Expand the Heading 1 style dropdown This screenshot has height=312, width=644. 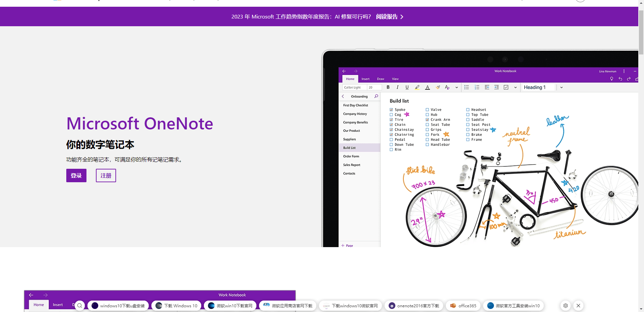[561, 87]
